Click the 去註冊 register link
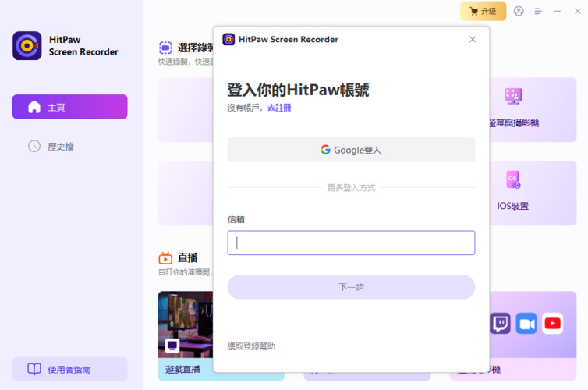 pyautogui.click(x=279, y=108)
